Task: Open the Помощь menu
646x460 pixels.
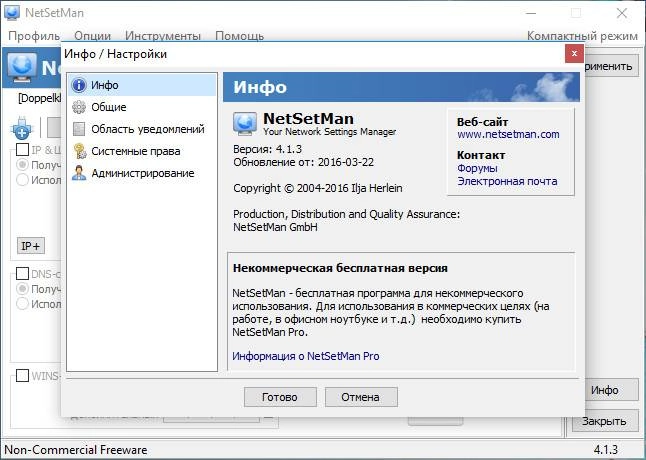Action: point(239,36)
